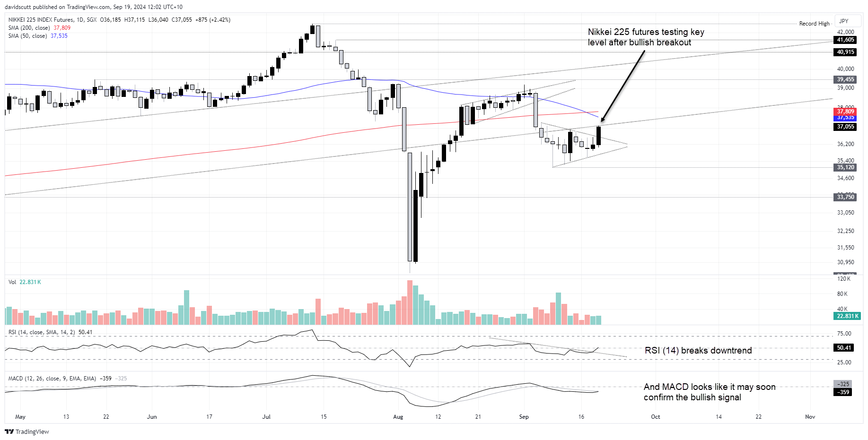The height and width of the screenshot is (440, 868).
Task: Click the black -359 MACD value tag
Action: [842, 392]
